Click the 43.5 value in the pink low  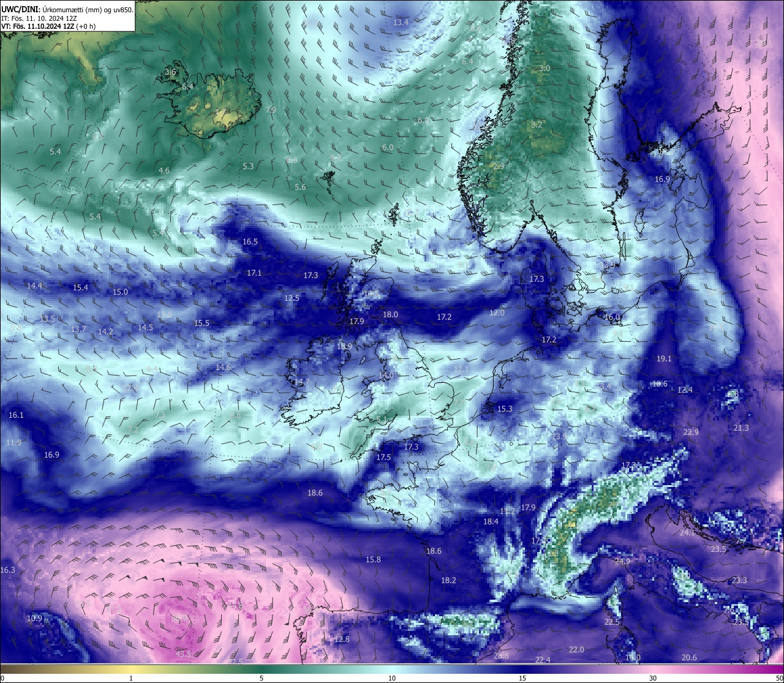point(183,654)
